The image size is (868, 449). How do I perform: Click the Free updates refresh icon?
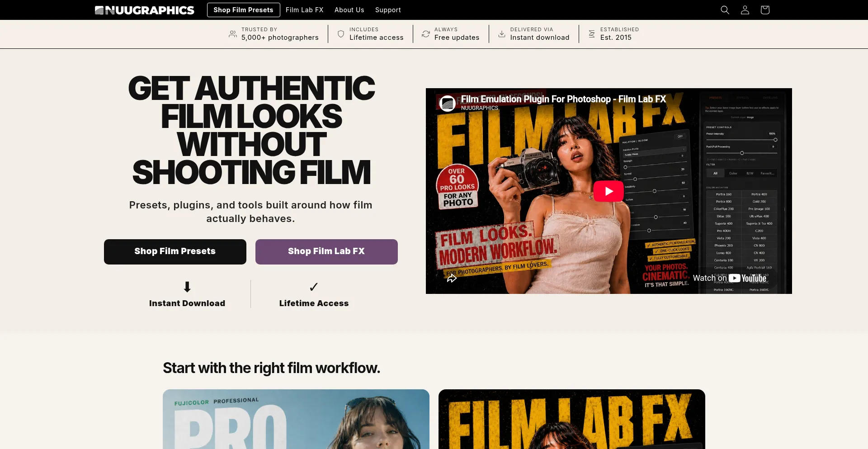(x=426, y=34)
